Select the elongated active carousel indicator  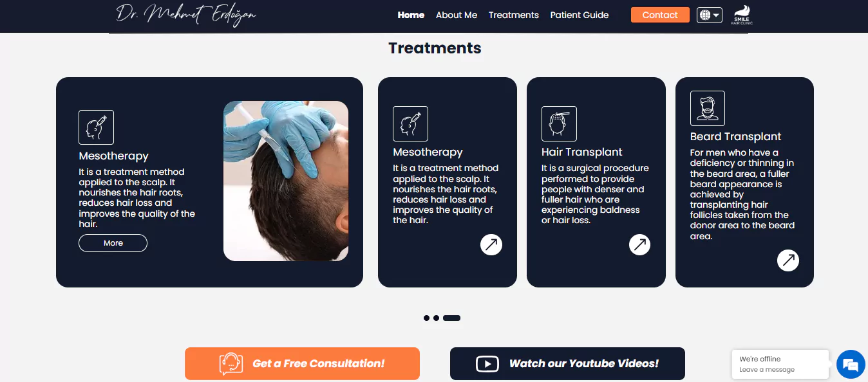(x=451, y=318)
